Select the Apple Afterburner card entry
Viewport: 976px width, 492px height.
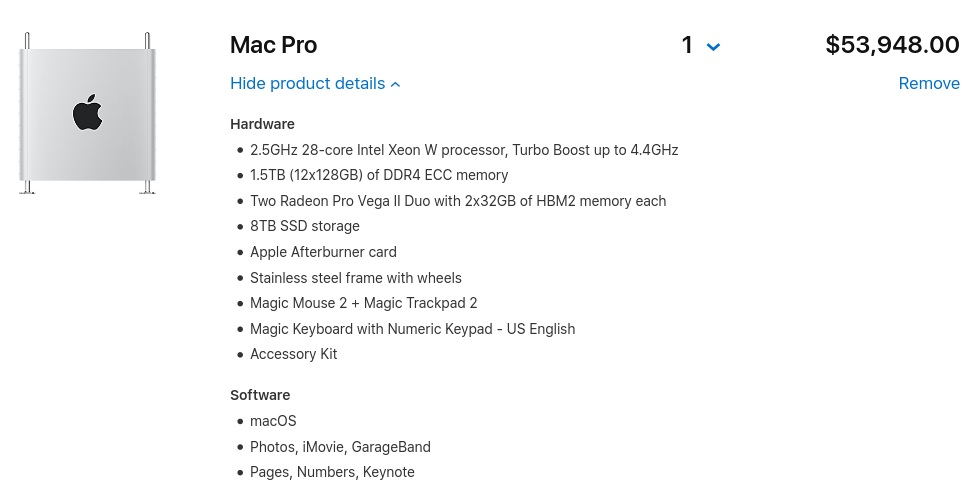tap(323, 252)
